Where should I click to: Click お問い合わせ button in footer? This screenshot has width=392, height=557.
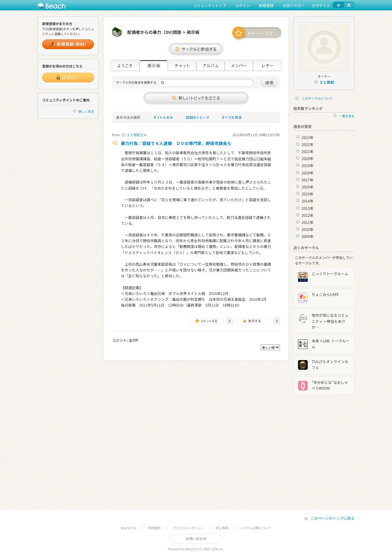[196, 539]
